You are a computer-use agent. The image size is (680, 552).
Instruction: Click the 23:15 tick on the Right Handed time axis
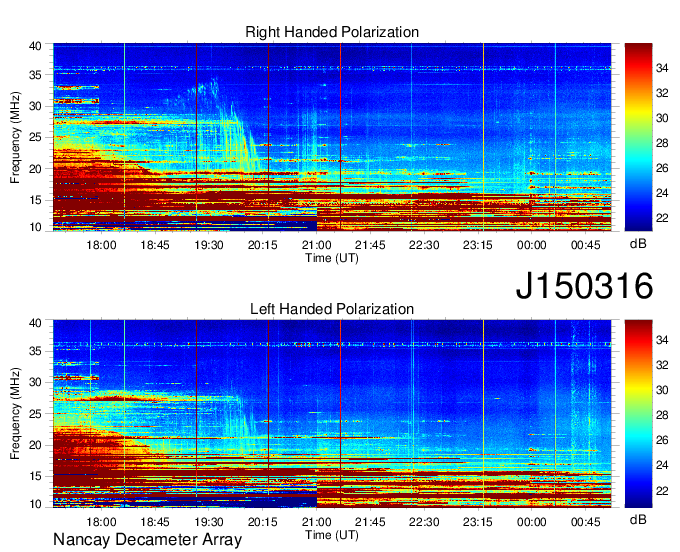(478, 245)
